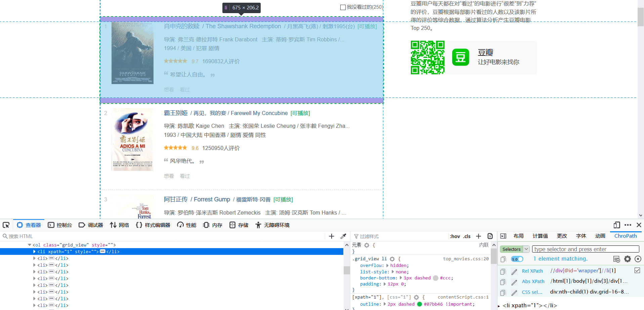This screenshot has width=644, height=310.
Task: Click 可播放 next to Farewell My Concubine
Action: tap(300, 113)
